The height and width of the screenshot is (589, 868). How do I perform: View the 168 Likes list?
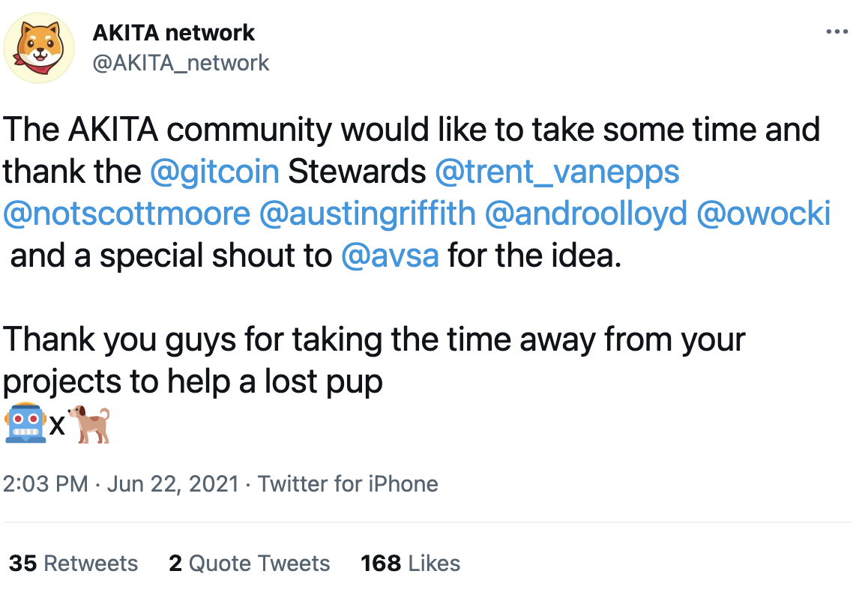pyautogui.click(x=410, y=563)
